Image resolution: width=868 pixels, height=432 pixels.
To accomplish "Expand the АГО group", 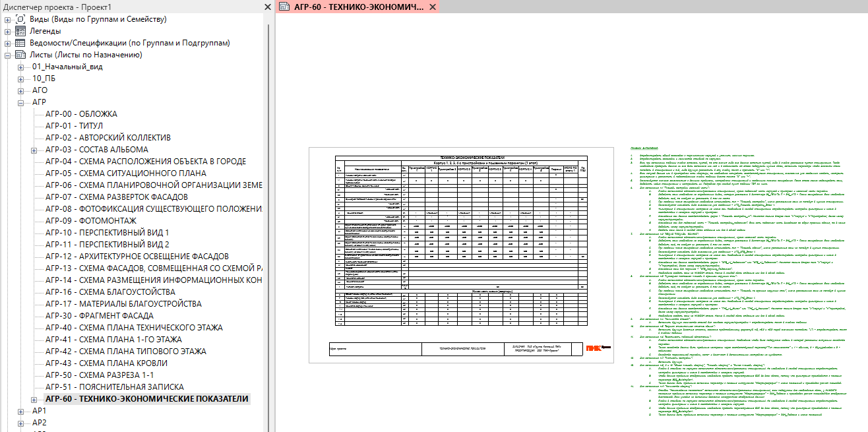I will point(21,90).
